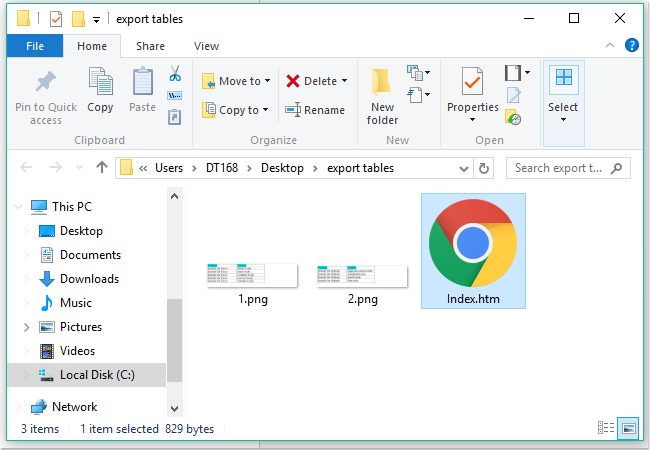
Task: Click the Help question mark icon
Action: (631, 45)
